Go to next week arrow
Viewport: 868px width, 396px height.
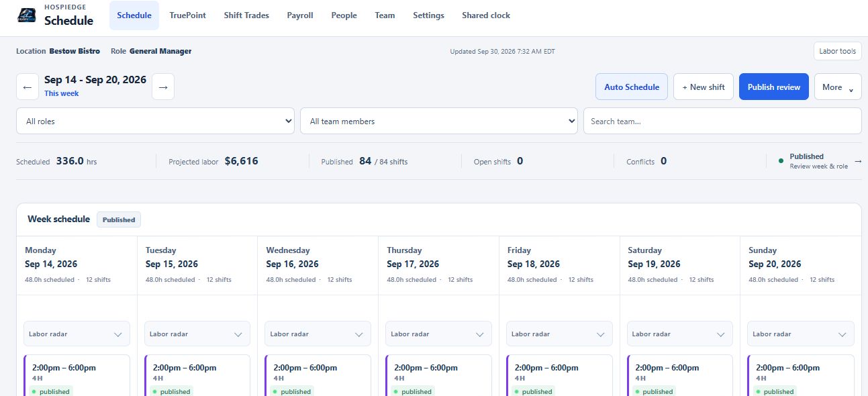pos(163,87)
